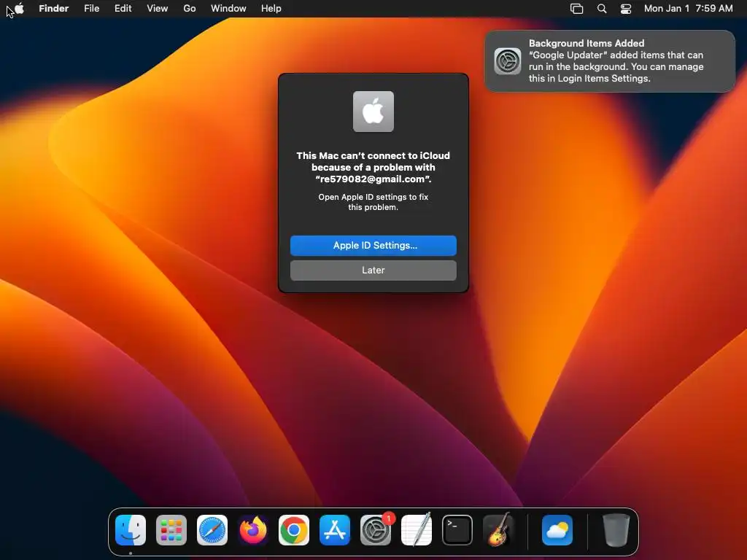Launch Google Chrome from the Dock

click(294, 530)
